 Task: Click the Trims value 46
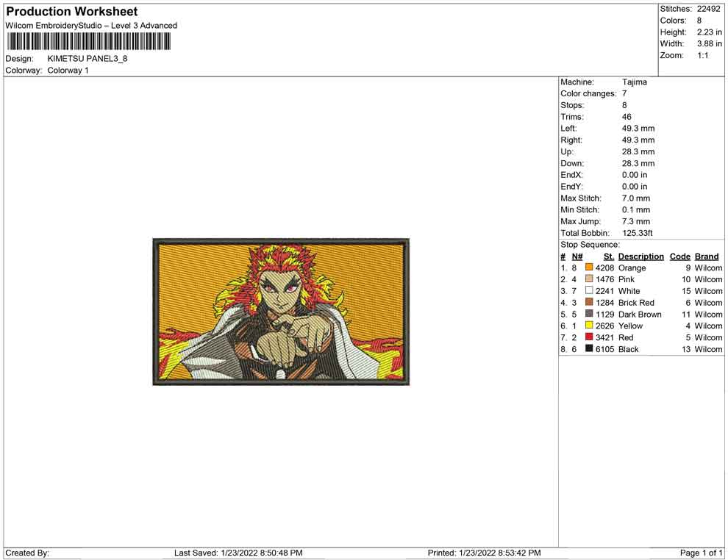(x=627, y=116)
